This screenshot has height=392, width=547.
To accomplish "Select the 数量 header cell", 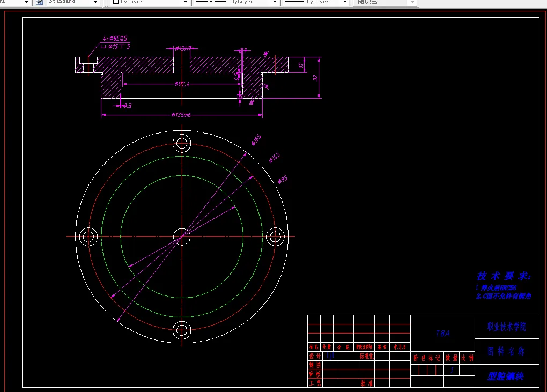I will 452,358.
